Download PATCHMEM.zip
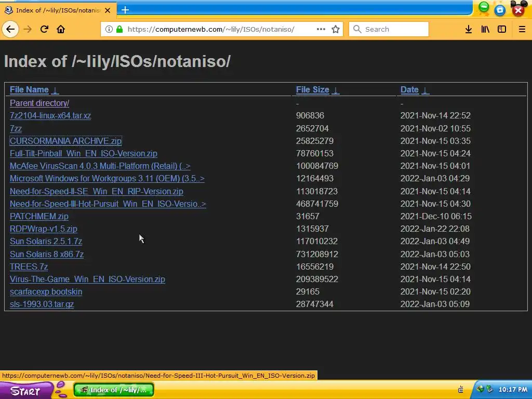This screenshot has height=399, width=532. point(39,217)
